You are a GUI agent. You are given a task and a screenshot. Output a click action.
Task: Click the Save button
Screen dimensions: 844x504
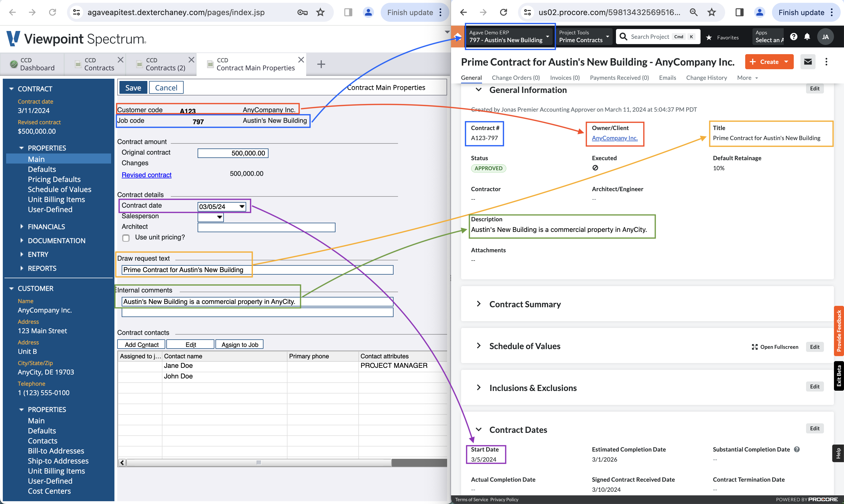(133, 88)
